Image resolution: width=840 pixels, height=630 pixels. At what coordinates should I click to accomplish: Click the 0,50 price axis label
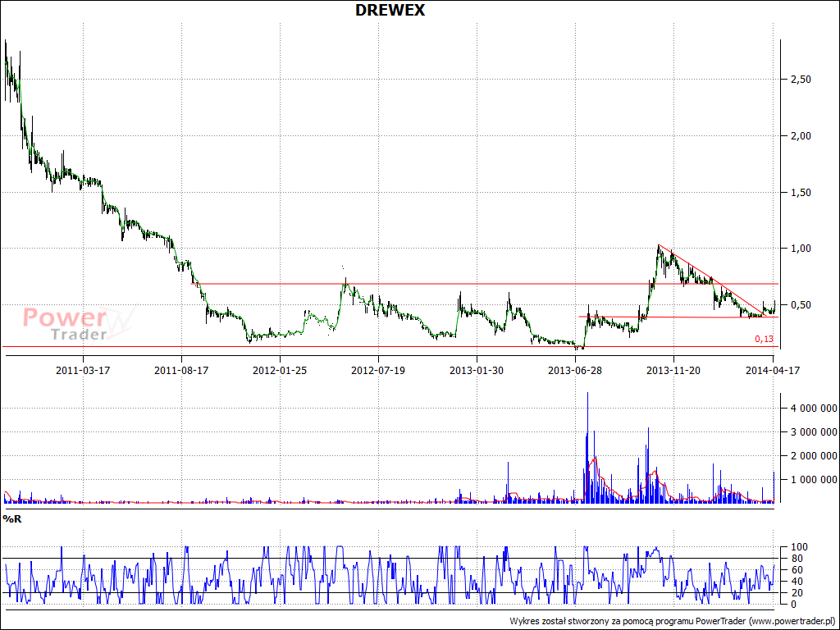click(x=801, y=305)
